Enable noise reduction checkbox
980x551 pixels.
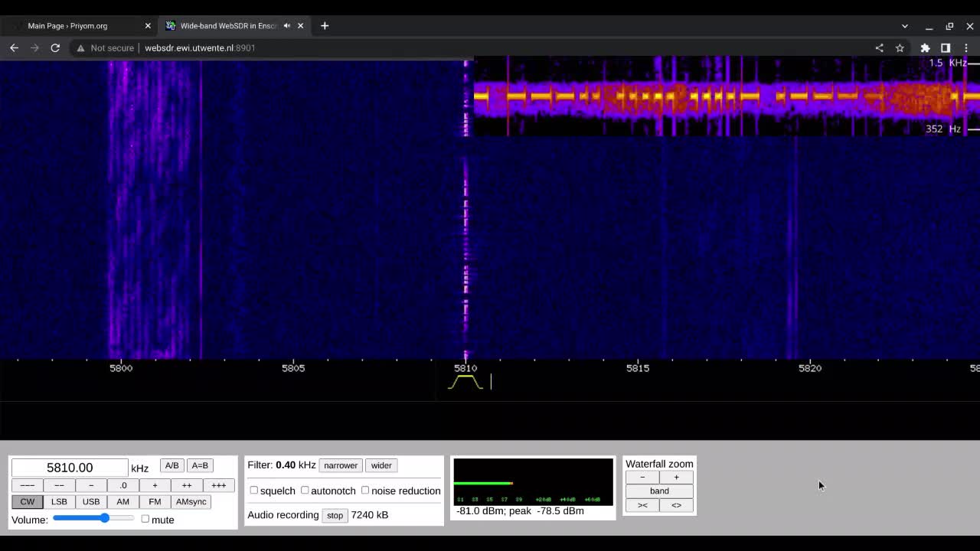[365, 491]
